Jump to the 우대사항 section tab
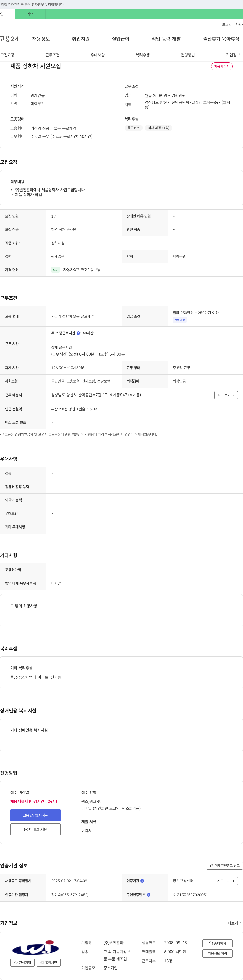This screenshot has height=980, width=243. 97,55
